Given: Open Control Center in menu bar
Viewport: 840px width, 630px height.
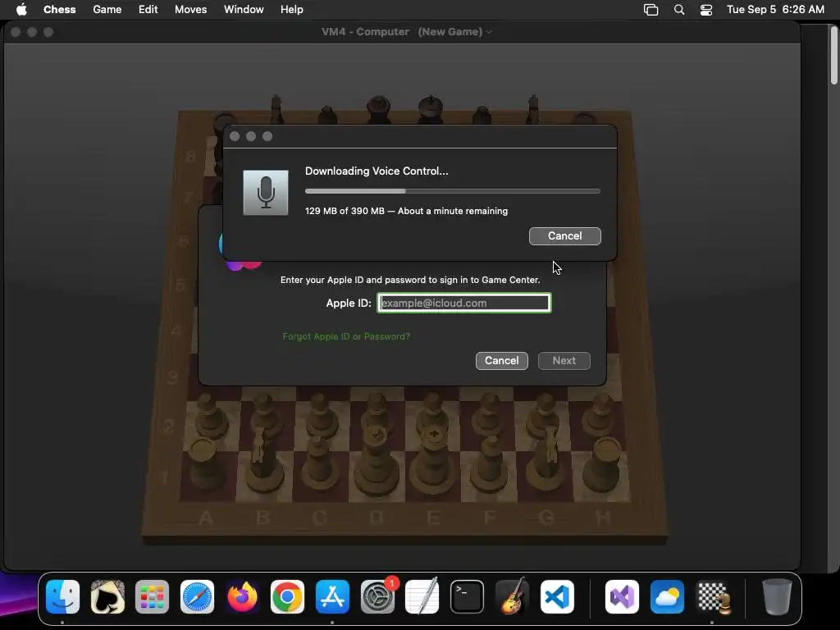Looking at the screenshot, I should coord(706,10).
